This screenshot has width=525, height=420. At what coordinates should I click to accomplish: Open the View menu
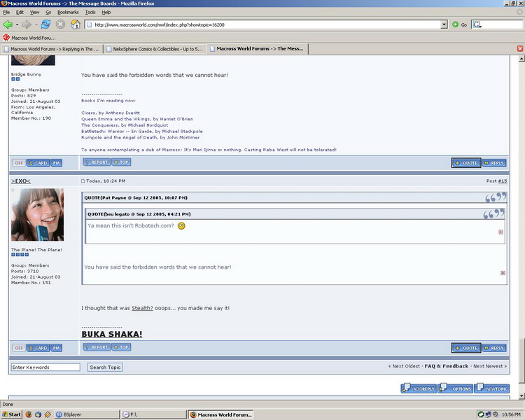[x=34, y=13]
